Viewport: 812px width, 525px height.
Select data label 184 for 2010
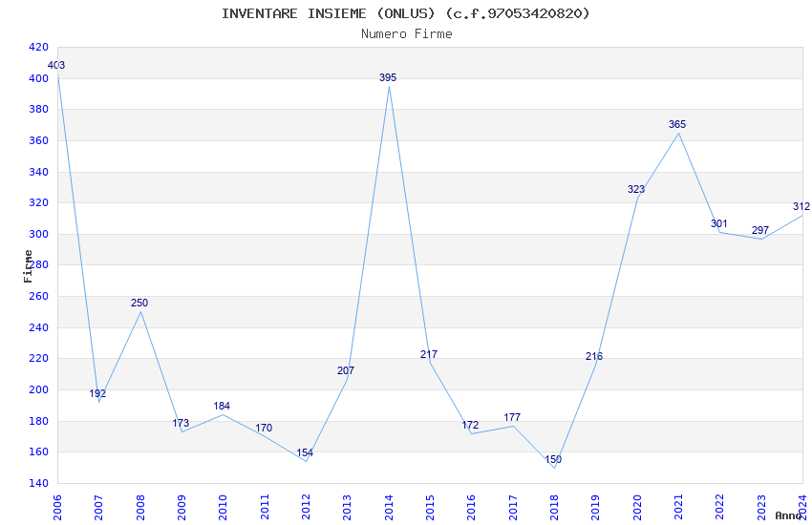(x=222, y=406)
